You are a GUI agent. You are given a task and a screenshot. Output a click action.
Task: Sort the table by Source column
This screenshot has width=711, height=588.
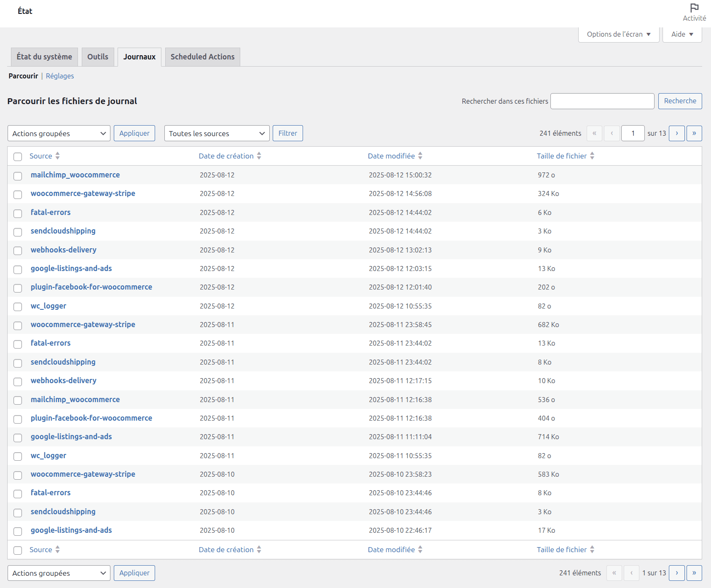pyautogui.click(x=57, y=156)
